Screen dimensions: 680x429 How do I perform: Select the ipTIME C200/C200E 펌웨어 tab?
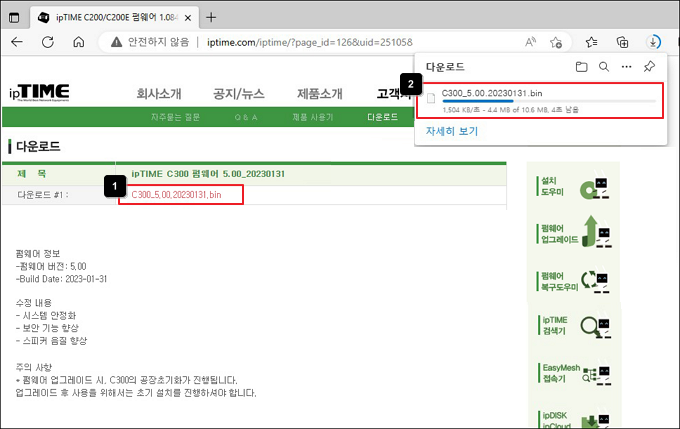[x=114, y=18]
